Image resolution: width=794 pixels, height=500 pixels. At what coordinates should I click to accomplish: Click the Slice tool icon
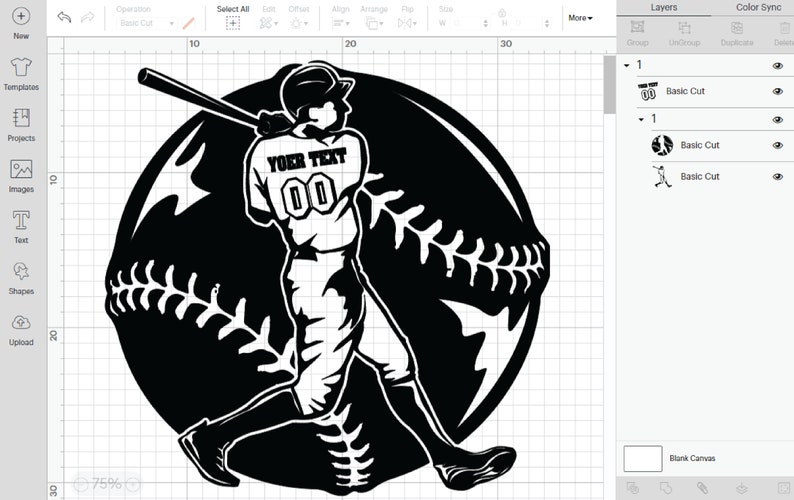[x=632, y=488]
